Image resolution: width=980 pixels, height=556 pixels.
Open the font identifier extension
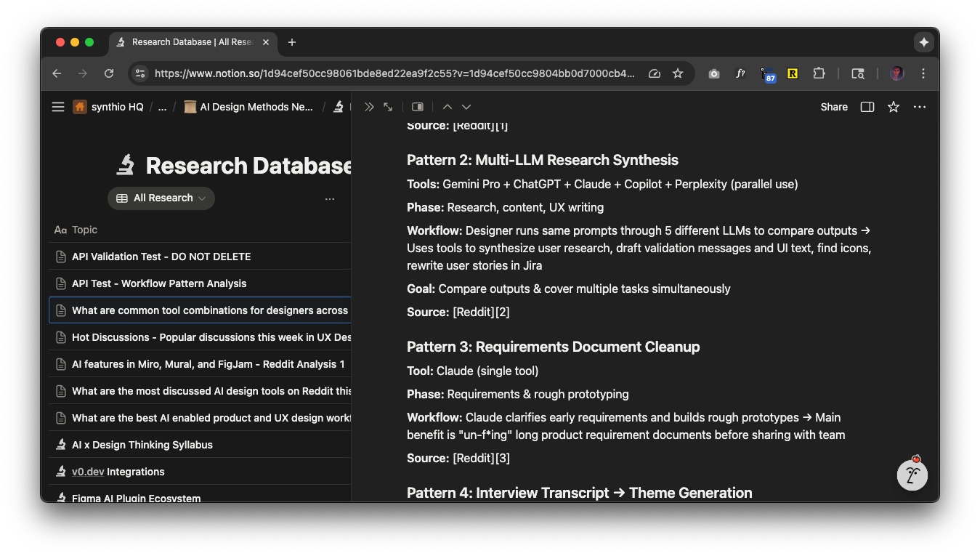point(740,73)
